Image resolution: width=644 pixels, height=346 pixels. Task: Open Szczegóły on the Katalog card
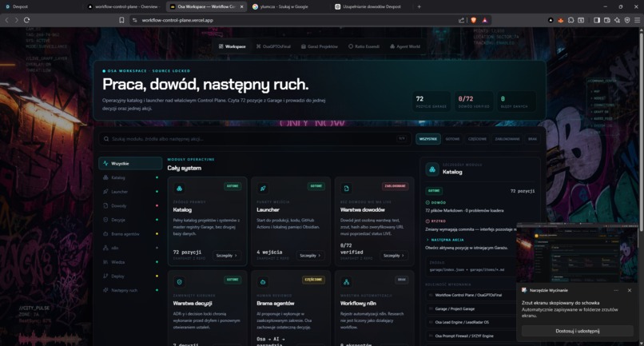pyautogui.click(x=227, y=255)
